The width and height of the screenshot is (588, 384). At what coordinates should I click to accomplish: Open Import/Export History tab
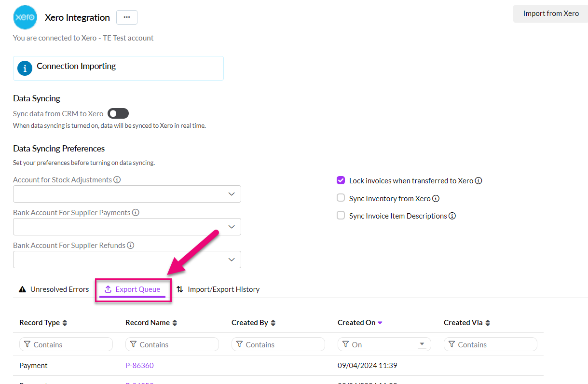pos(218,289)
